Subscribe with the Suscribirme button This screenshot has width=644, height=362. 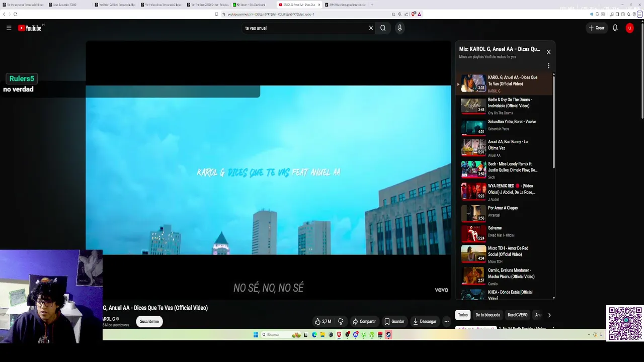pos(149,321)
